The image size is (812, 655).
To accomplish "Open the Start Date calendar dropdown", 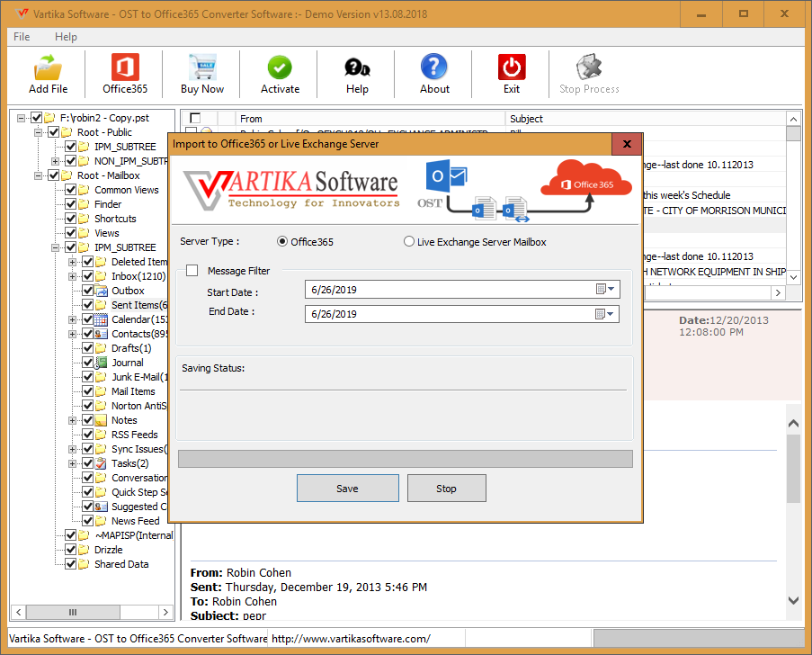I will coord(605,289).
